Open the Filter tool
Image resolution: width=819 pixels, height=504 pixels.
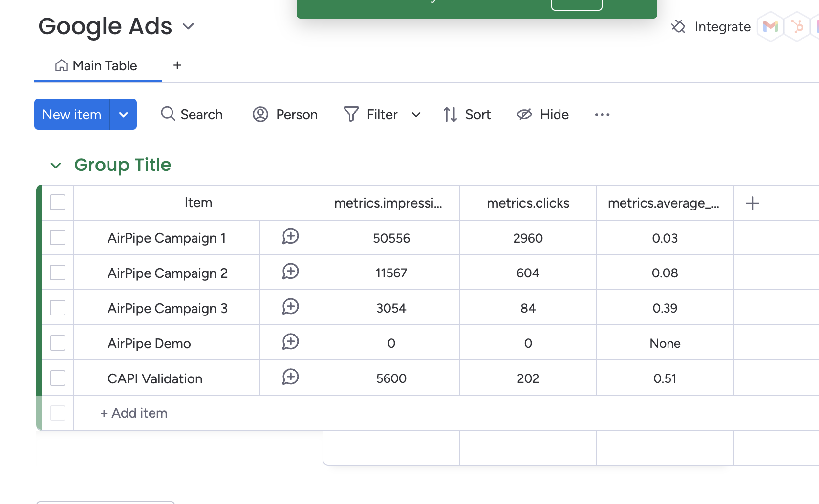coord(370,114)
